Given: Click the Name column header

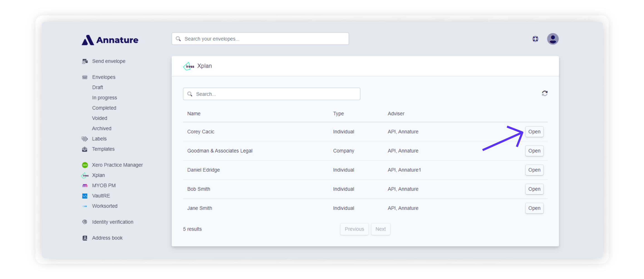Looking at the screenshot, I should coord(194,113).
